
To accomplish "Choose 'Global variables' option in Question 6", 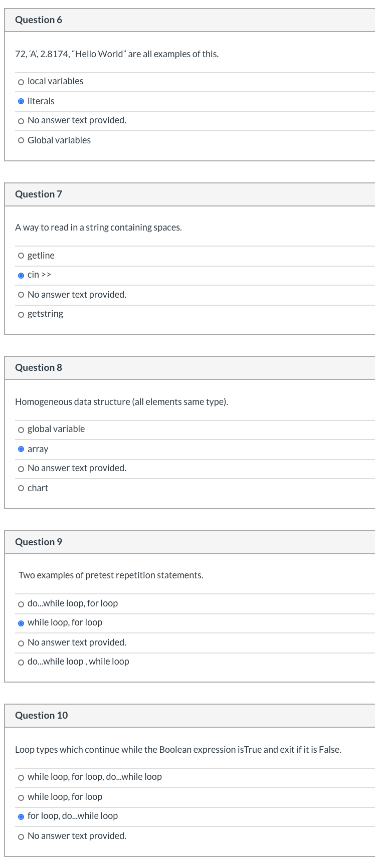I will [x=21, y=141].
